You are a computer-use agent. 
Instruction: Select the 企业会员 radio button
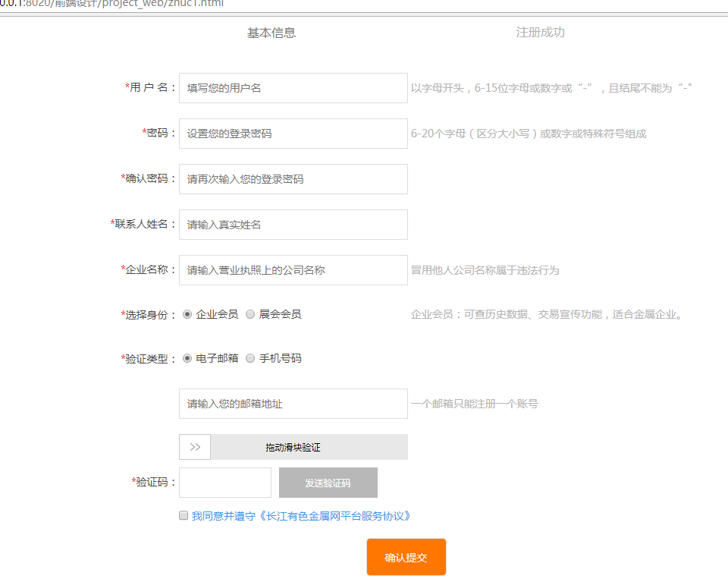point(187,314)
